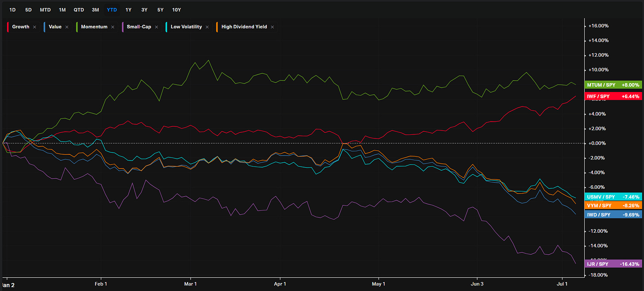The image size is (644, 291).
Task: Switch to MTD time range
Action: click(45, 10)
